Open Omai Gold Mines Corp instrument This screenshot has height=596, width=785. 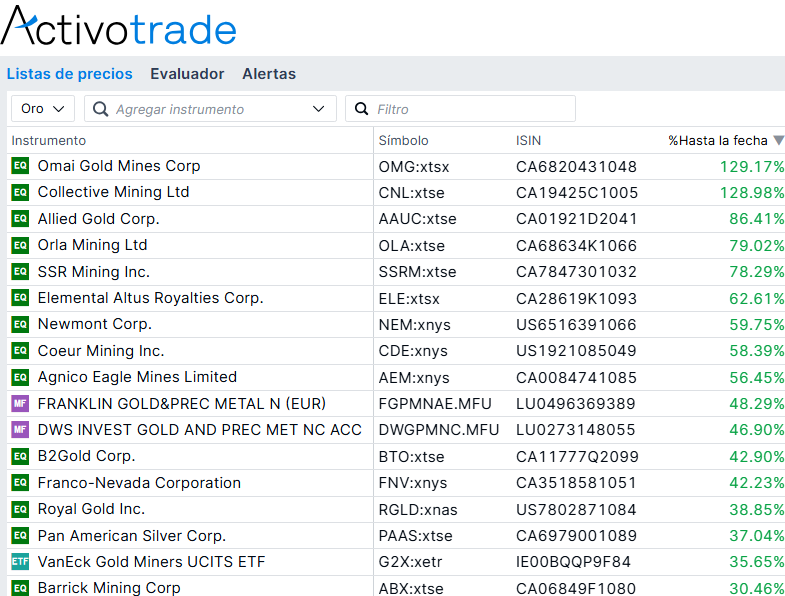(x=119, y=166)
